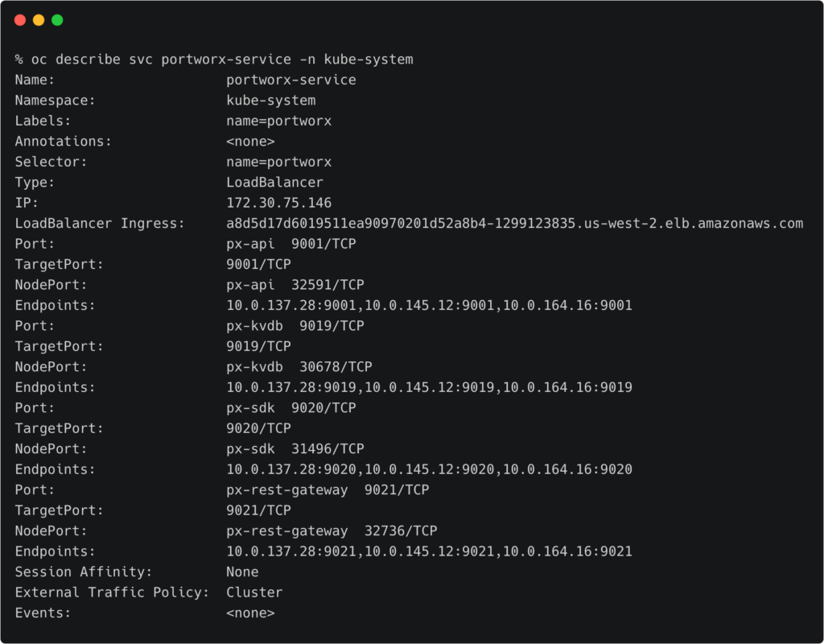Click the px-api 9001/TCP port value

pyautogui.click(x=290, y=244)
